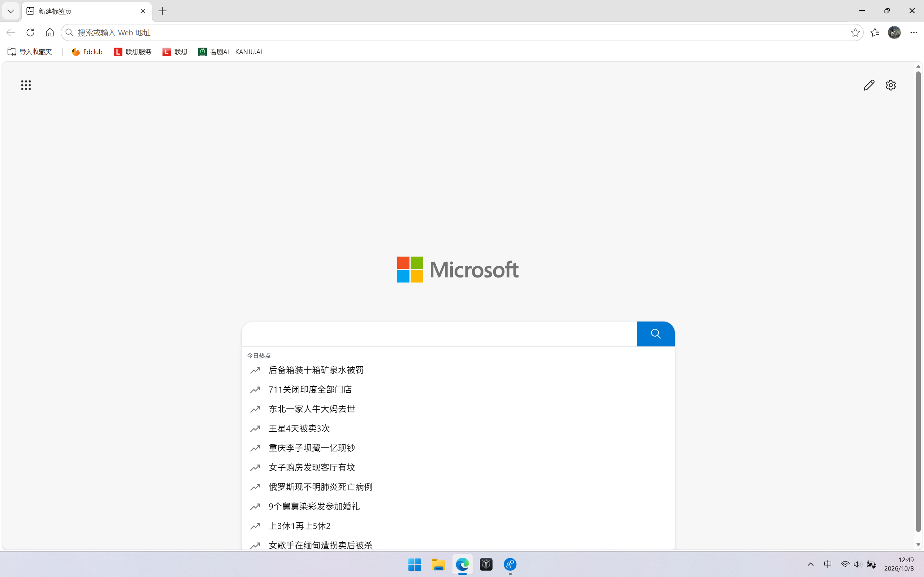Click the Microsoft search input box
The width and height of the screenshot is (924, 577).
point(439,334)
